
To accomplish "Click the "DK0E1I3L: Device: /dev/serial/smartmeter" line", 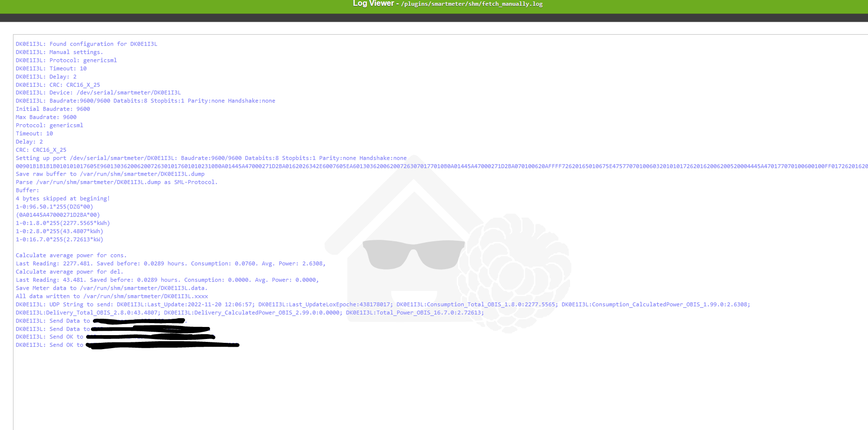I will tap(98, 92).
